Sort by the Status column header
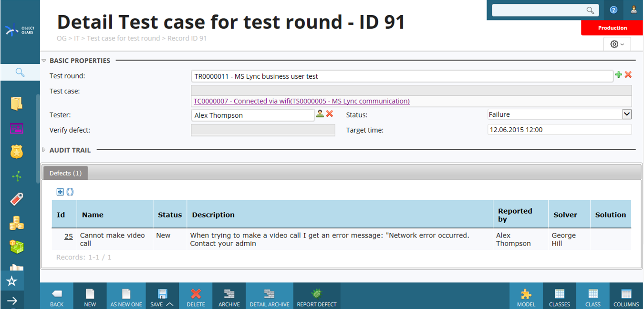Screen dimensions: 644x309 (x=170, y=215)
